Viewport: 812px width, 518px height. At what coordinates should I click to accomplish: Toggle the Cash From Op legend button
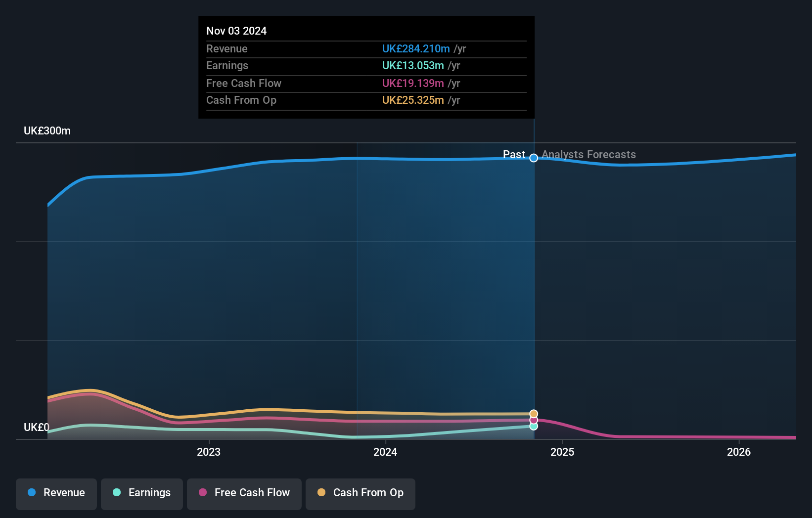coord(361,494)
